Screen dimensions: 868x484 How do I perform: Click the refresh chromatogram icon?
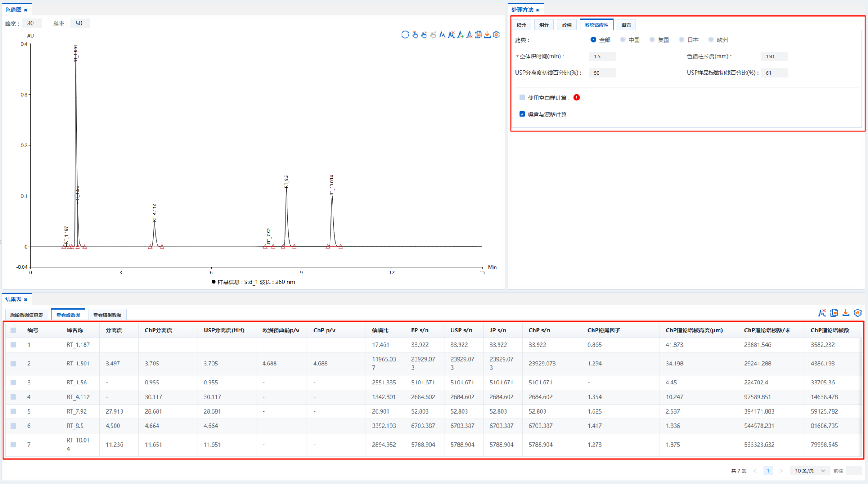(405, 35)
